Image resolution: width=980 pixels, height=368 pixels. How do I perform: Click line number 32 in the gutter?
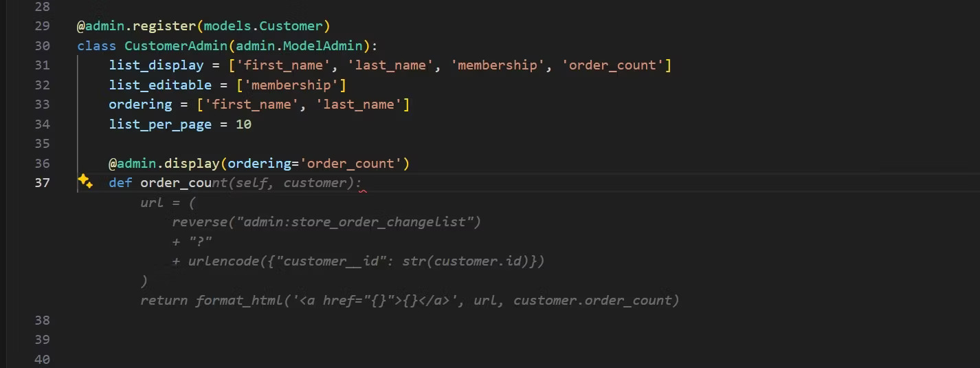coord(42,85)
